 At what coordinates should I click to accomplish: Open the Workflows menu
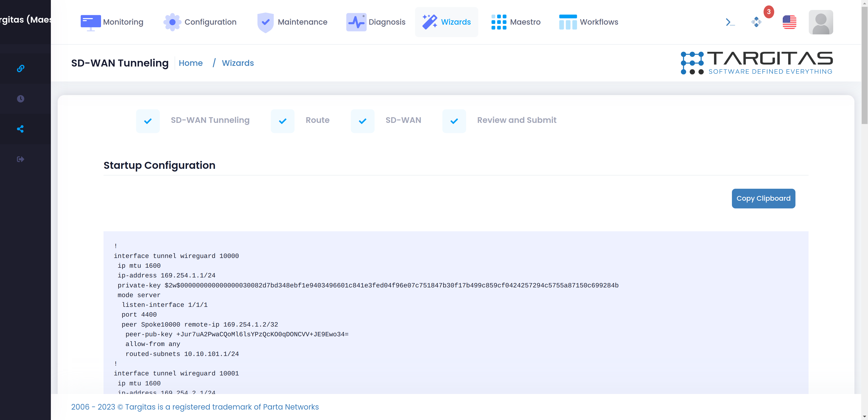tap(588, 22)
